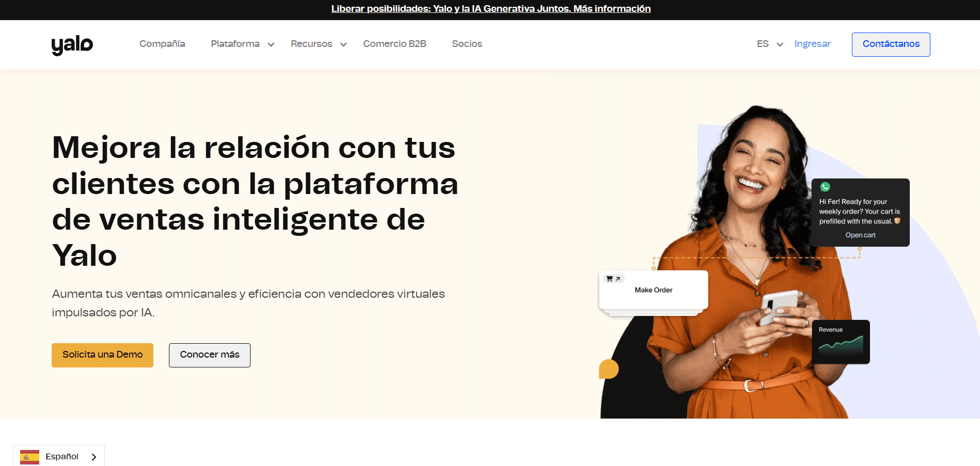Screen dimensions: 980x466
Task: Click the Spain flag icon
Action: [29, 457]
